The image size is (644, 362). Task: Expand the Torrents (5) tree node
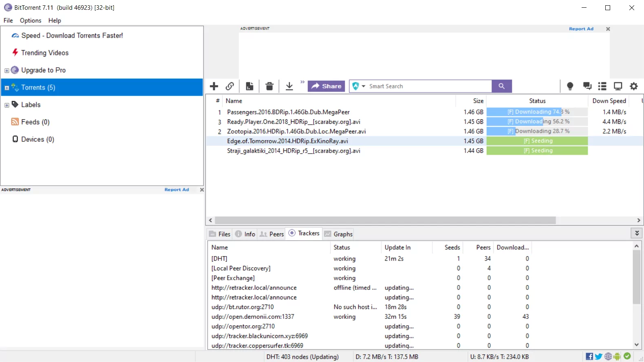pos(7,88)
